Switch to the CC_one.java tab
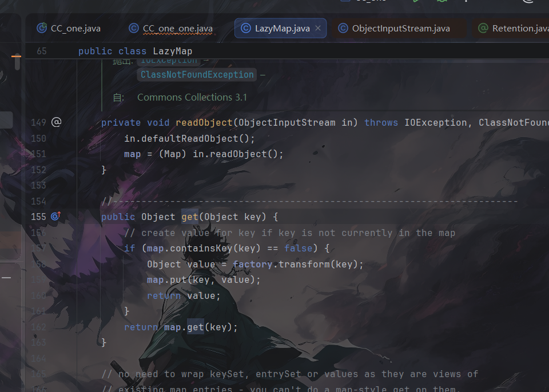The image size is (549, 392). [69, 29]
